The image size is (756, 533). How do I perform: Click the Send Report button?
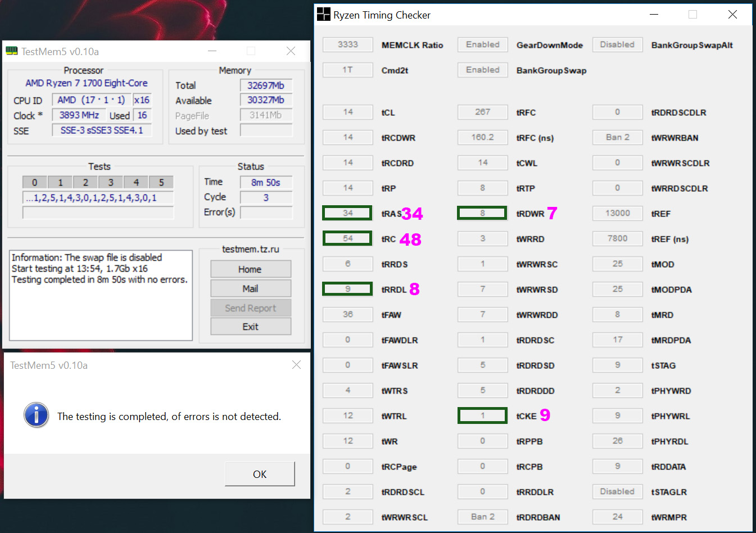pyautogui.click(x=251, y=308)
